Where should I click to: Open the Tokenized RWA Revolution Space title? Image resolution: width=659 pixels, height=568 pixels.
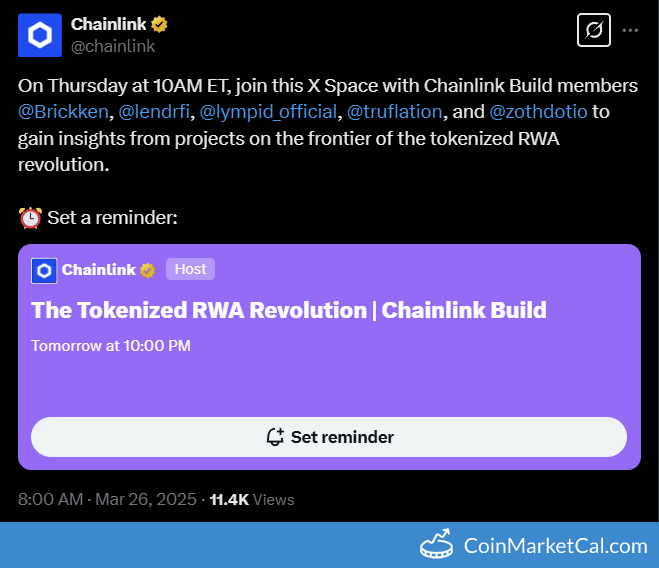tap(289, 310)
